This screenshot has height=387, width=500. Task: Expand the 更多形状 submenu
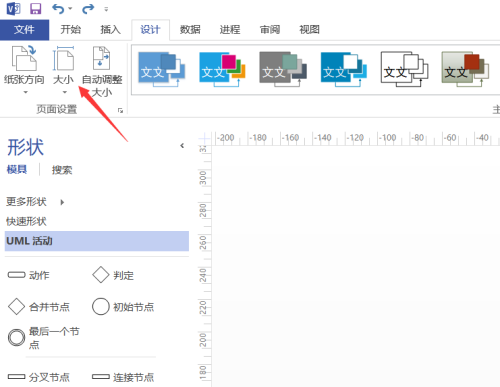coord(62,202)
